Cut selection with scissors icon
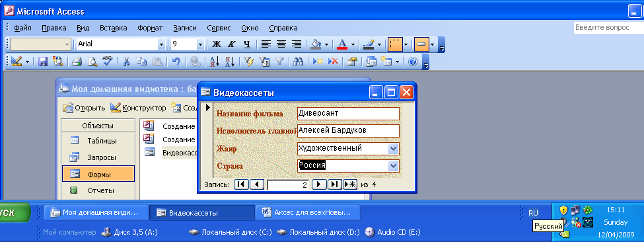Screen dimensions: 644x242 pyautogui.click(x=127, y=61)
